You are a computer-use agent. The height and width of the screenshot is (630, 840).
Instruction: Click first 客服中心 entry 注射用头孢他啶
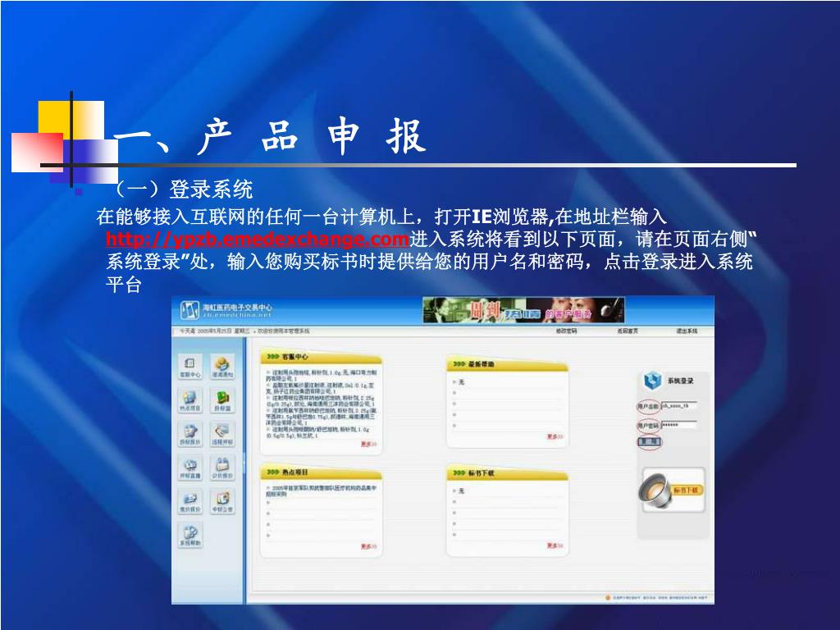pyautogui.click(x=322, y=375)
